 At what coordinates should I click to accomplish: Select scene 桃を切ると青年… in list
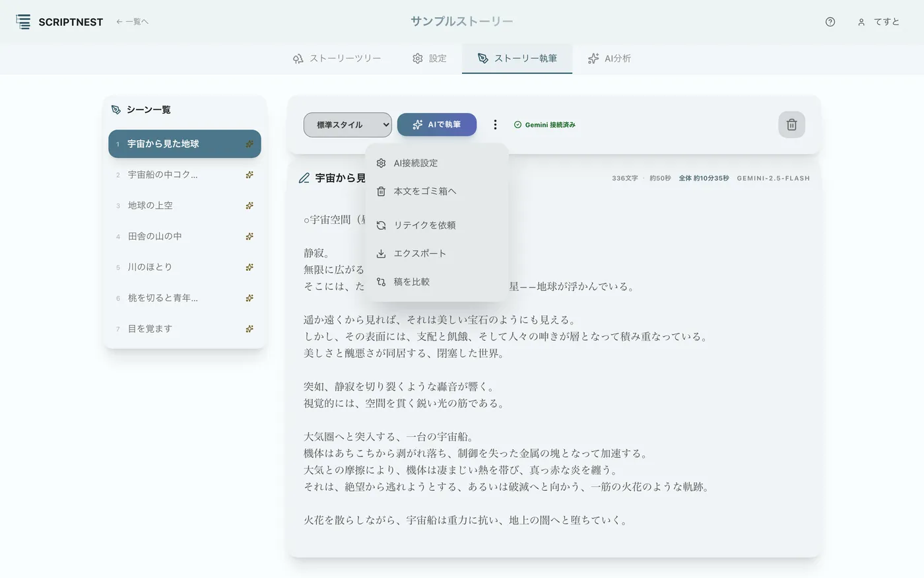(x=185, y=298)
